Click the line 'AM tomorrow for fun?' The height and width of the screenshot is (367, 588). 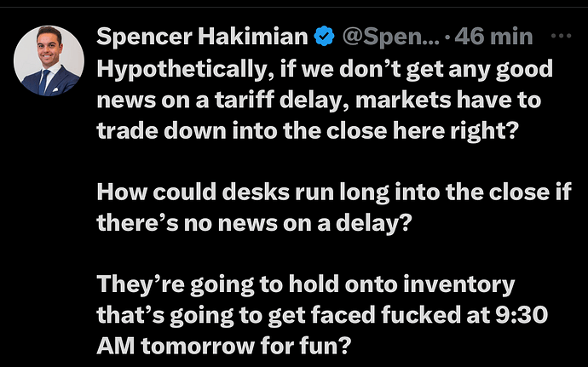tap(224, 346)
